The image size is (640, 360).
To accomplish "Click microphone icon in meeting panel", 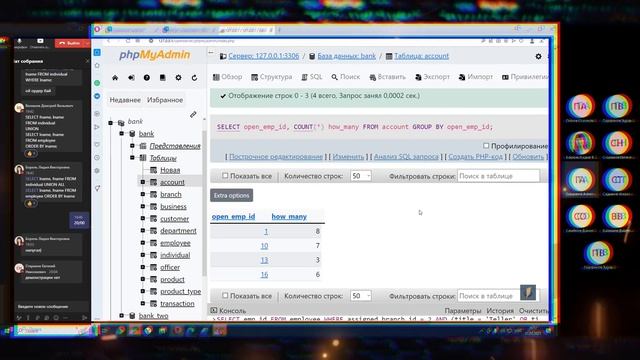I will click(x=19, y=41).
